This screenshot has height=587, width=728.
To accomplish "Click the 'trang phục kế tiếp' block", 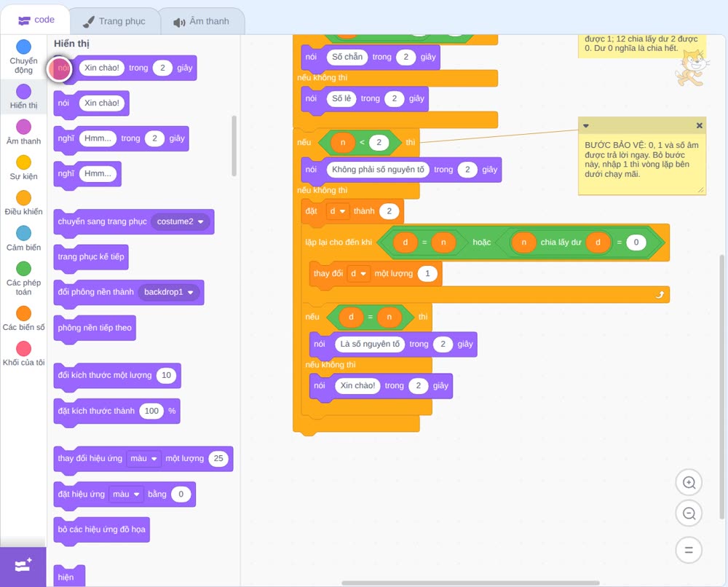I will point(91,257).
